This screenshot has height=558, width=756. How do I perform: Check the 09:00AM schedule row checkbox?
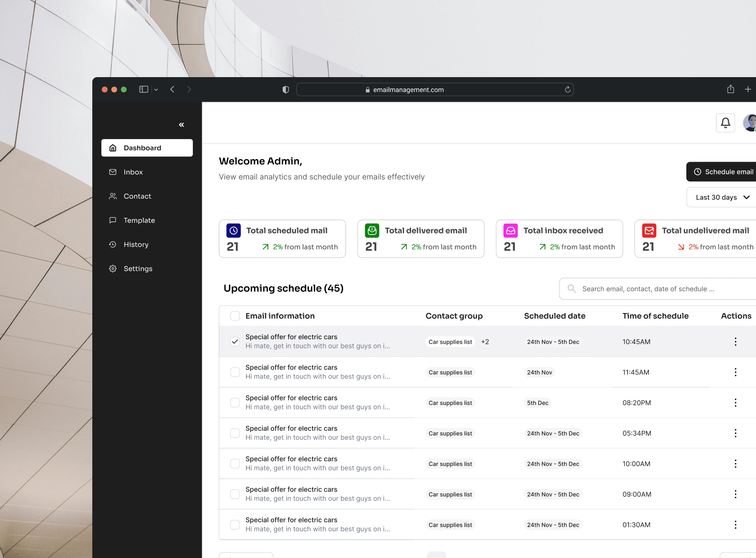tap(235, 494)
